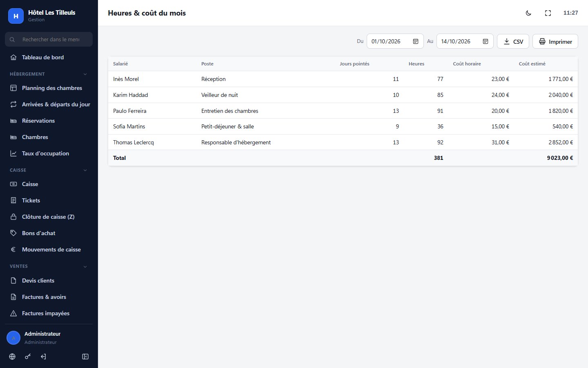Export the table as CSV

tap(513, 41)
